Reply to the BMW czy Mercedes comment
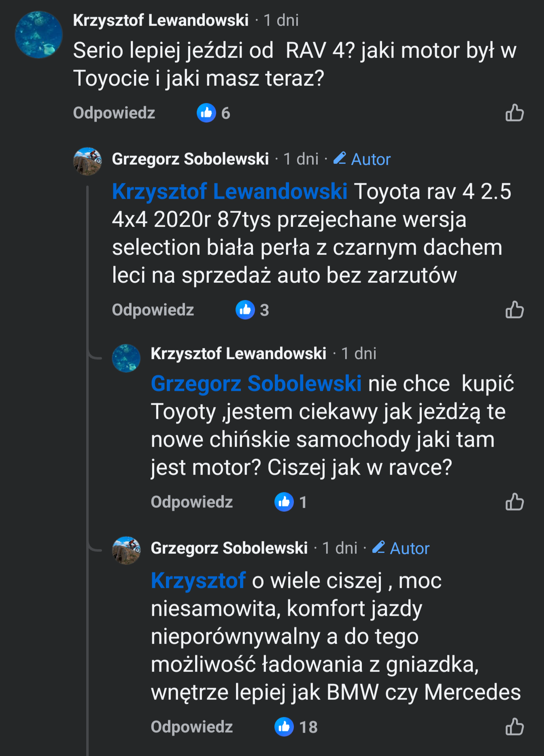This screenshot has height=756, width=544. coord(191,726)
